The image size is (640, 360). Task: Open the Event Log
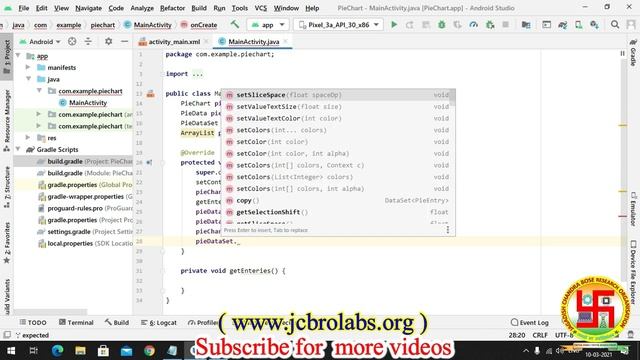click(x=529, y=322)
